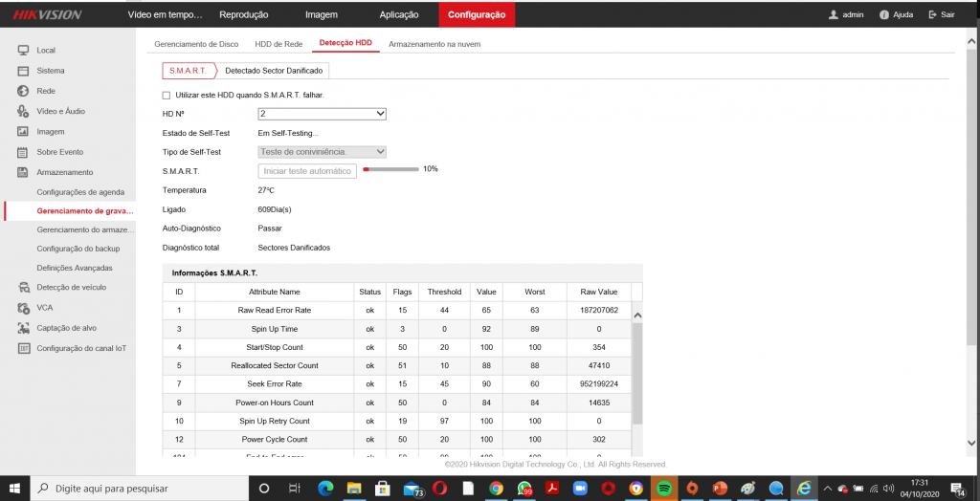The height and width of the screenshot is (501, 980).
Task: Select the Imagem sidebar icon
Action: 23,132
